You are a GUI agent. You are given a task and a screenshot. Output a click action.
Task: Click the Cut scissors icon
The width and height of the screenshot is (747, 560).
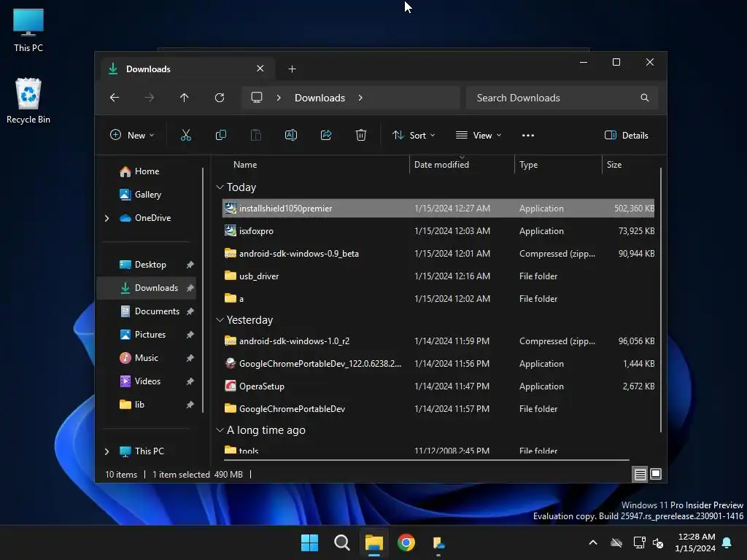tap(186, 135)
